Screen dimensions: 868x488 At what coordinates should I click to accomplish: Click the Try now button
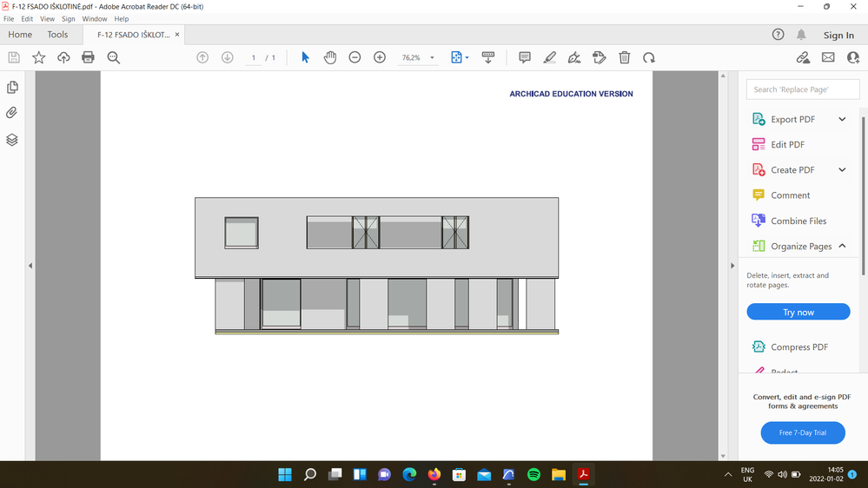tap(798, 312)
